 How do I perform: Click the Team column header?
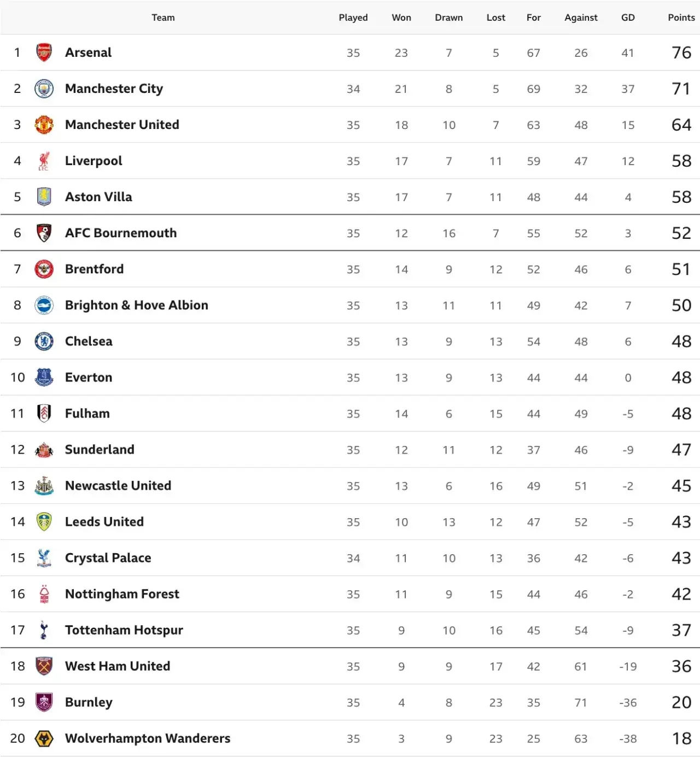tap(163, 17)
